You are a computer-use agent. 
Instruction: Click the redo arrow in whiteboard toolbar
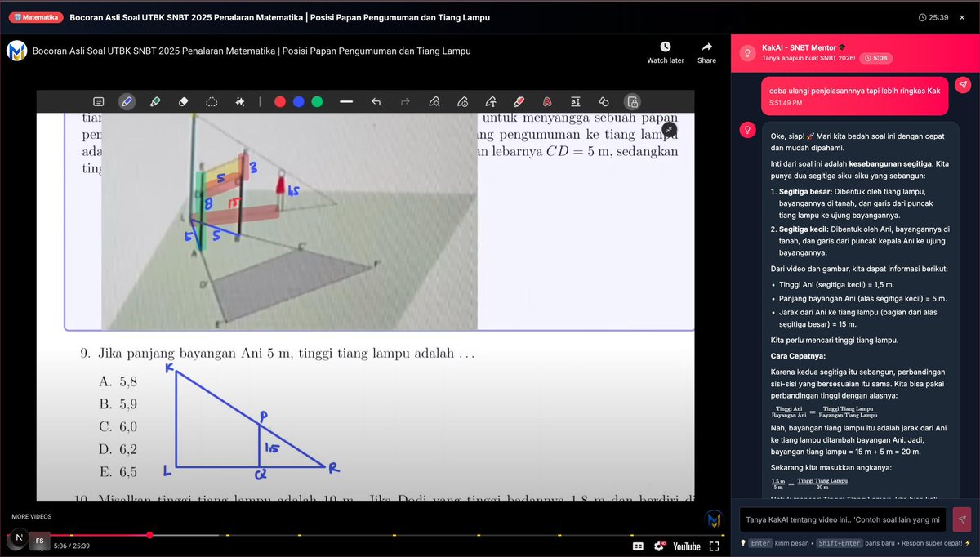(404, 101)
